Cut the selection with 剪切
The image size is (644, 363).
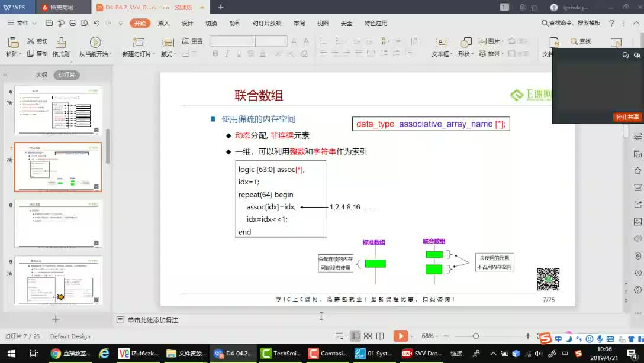tap(37, 41)
